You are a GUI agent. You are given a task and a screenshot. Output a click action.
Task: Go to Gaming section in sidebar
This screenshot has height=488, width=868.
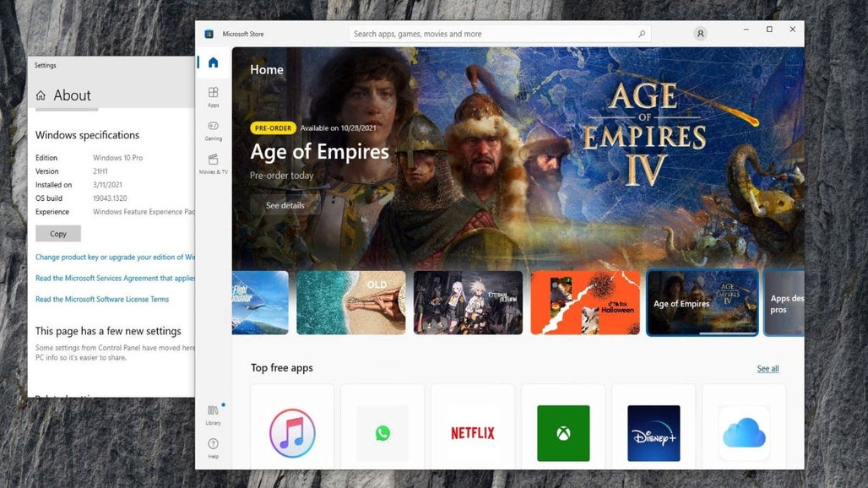213,129
